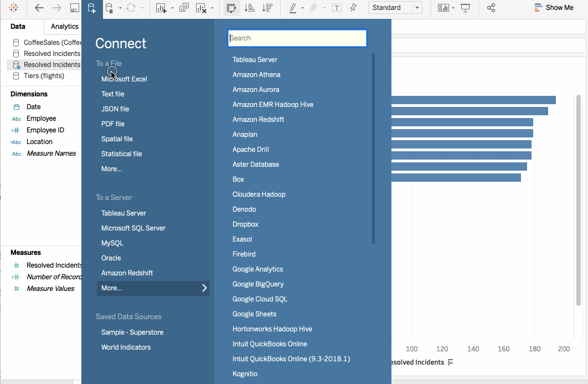Switch to the Data tab
Viewport: 588px width, 384px height.
[x=18, y=26]
